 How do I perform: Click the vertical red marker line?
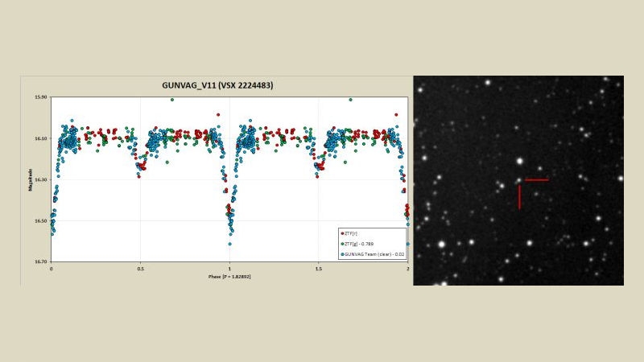coord(519,197)
